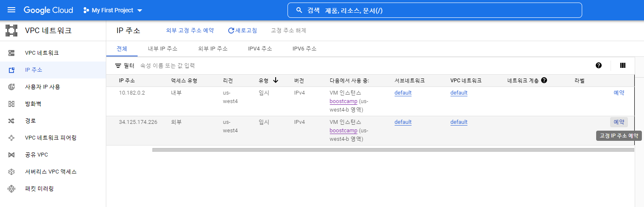Click the Google Cloud logo
Image resolution: width=644 pixels, height=207 pixels.
click(x=48, y=10)
